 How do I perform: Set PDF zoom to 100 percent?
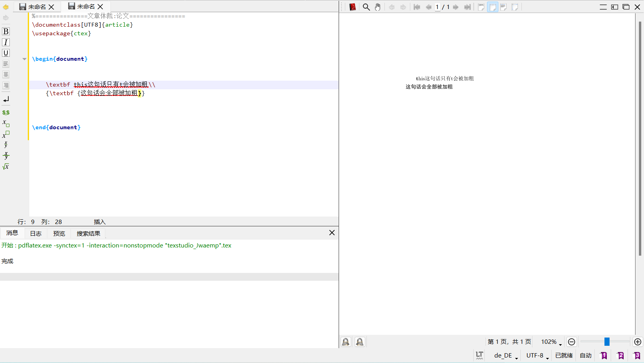pyautogui.click(x=481, y=7)
